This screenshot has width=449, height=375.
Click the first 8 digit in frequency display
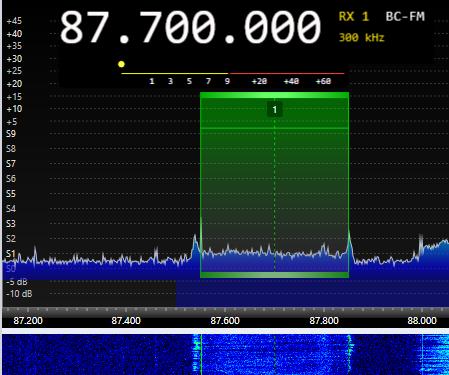73,27
